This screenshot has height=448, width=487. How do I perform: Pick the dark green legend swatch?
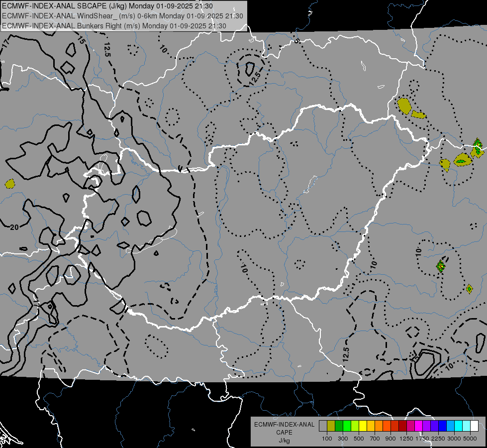(339, 426)
